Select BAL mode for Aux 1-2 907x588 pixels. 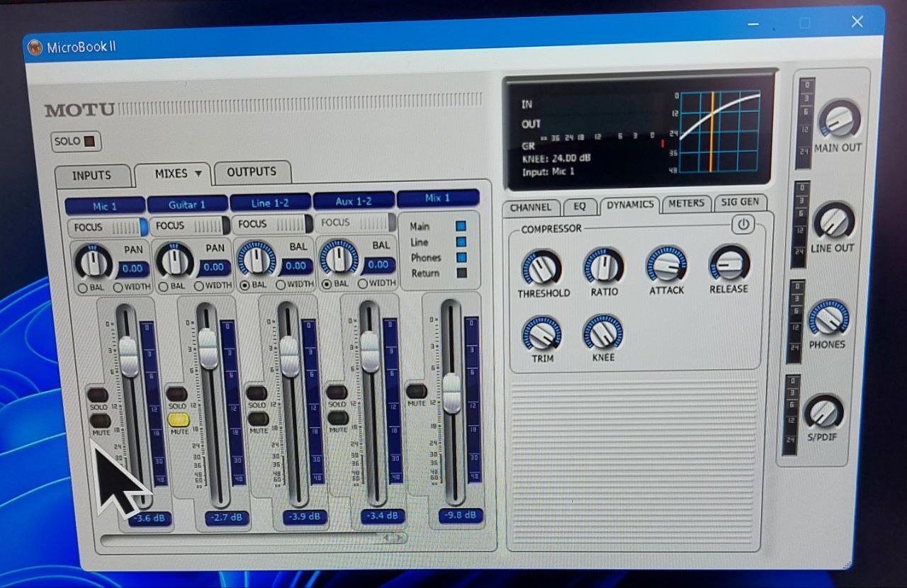(327, 283)
